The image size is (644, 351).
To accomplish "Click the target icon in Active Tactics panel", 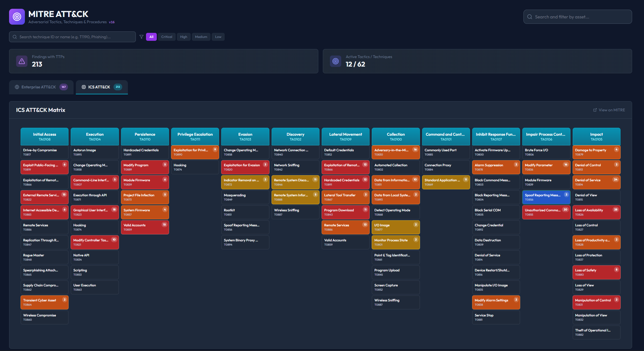I will click(x=335, y=61).
